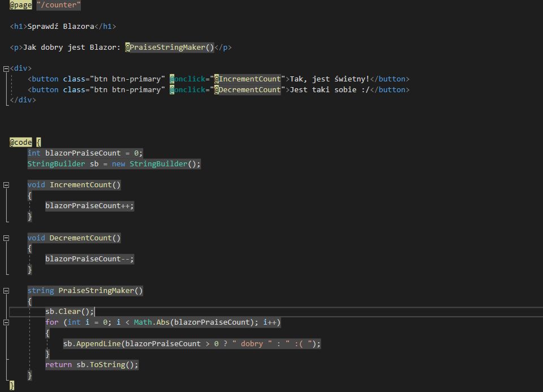This screenshot has height=392, width=543.
Task: Click the 'string PraiseStringMaker()' signature
Action: pyautogui.click(x=85, y=291)
